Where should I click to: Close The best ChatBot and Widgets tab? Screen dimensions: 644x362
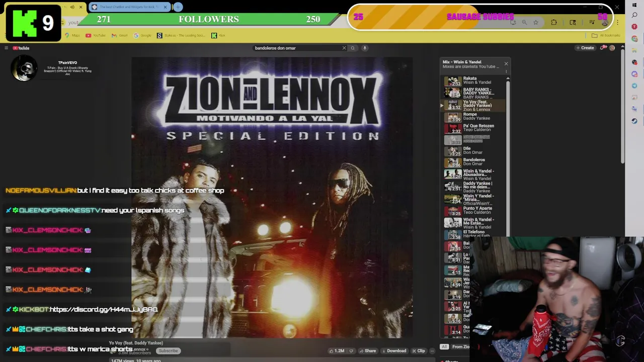tap(165, 7)
